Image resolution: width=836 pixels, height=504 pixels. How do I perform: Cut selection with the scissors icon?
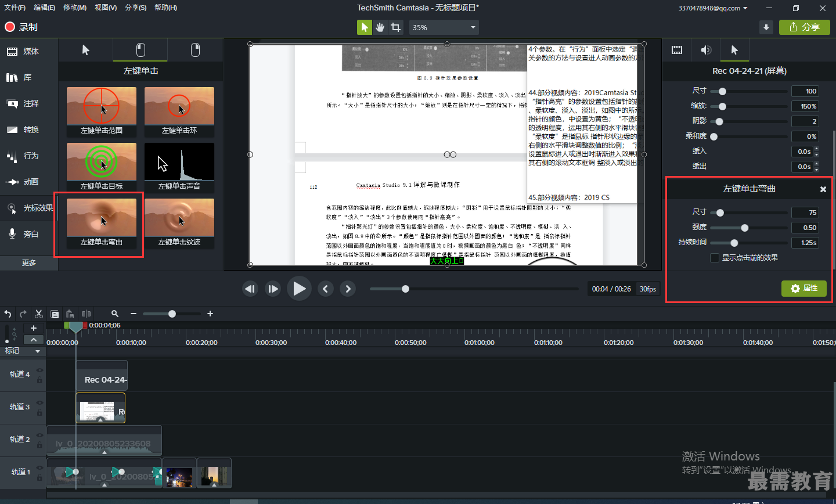[x=39, y=314]
